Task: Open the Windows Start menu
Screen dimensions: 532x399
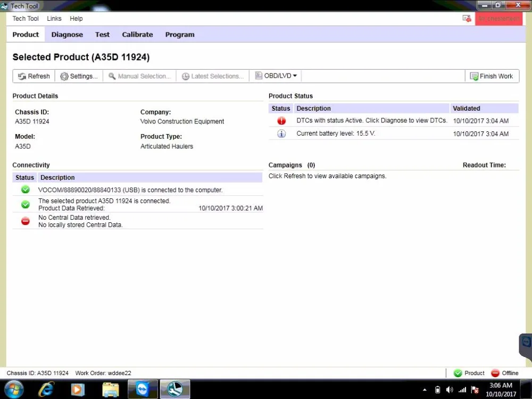Action: (13, 389)
